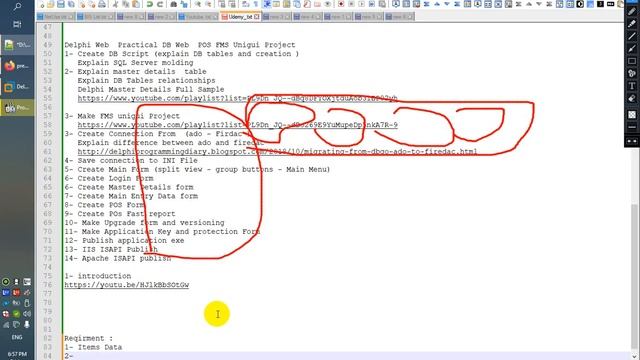The width and height of the screenshot is (640, 360).
Task: Open the YouTube playlist link ending in C92yb
Action: coord(238,98)
